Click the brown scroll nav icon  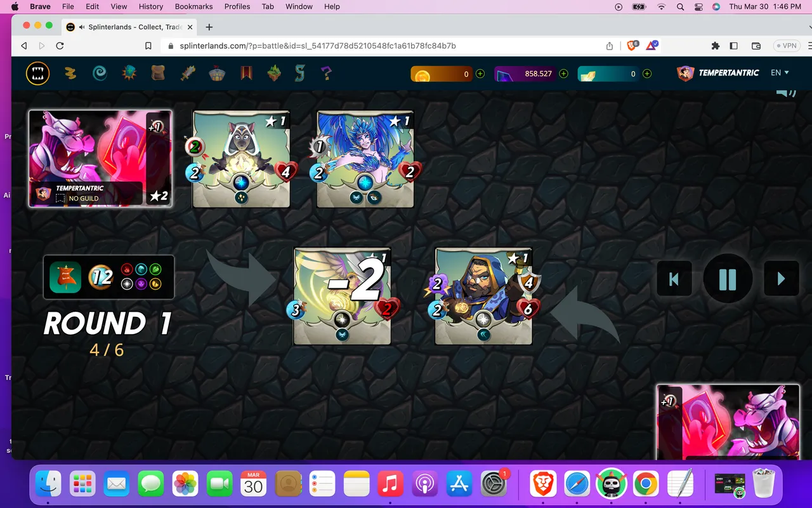coord(158,73)
